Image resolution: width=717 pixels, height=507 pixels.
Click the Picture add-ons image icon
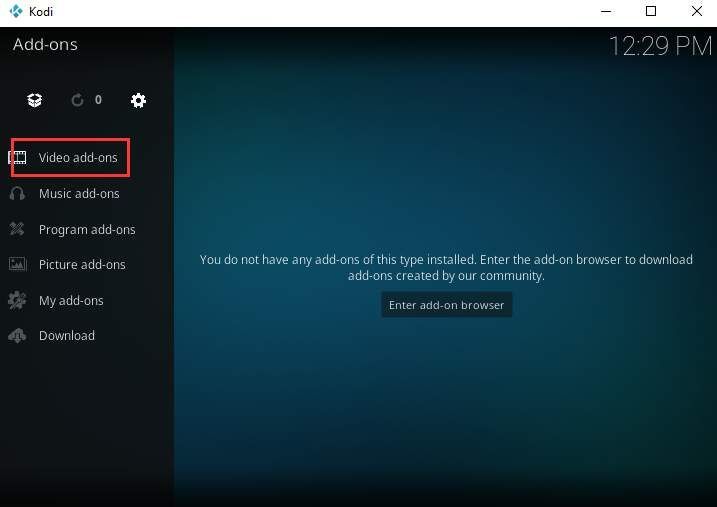17,264
